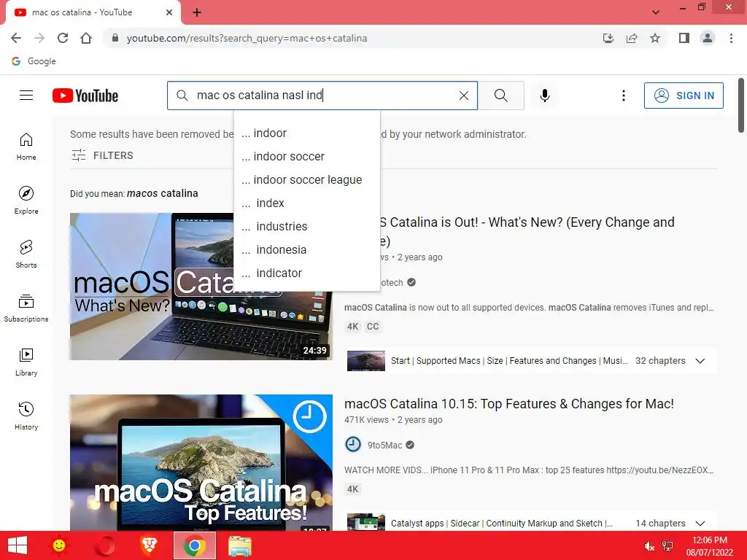
Task: Open the Explore sidebar item
Action: [x=26, y=200]
